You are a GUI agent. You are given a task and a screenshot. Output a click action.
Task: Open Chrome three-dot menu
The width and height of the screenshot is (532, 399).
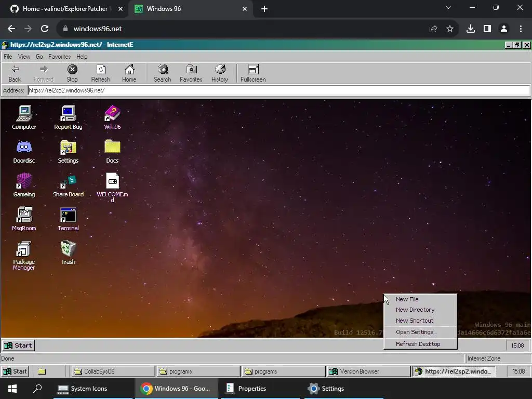click(x=521, y=29)
